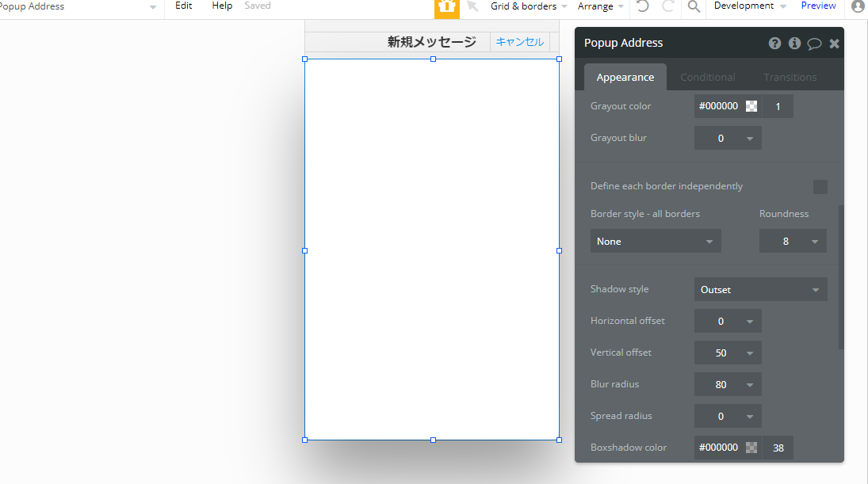Click the info icon in Popup Address panel

pyautogui.click(x=794, y=43)
